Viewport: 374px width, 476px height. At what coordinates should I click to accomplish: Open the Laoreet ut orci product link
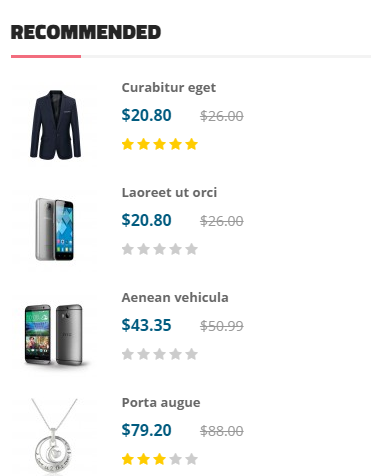pyautogui.click(x=169, y=193)
